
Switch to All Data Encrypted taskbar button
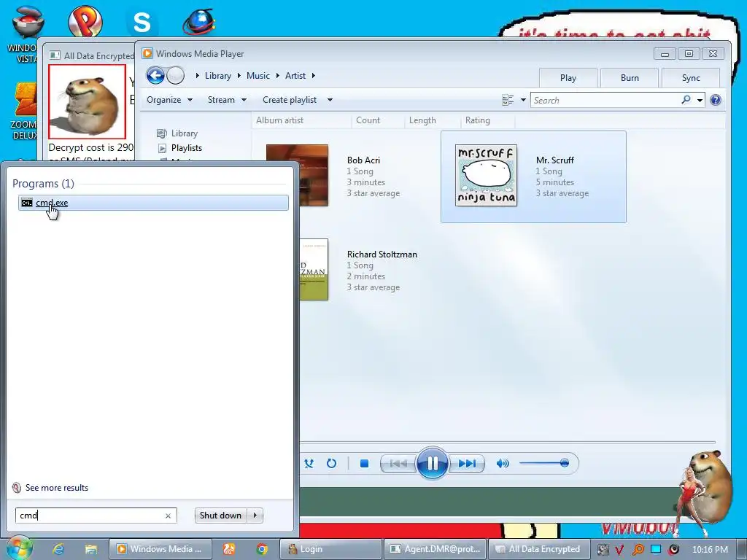click(x=539, y=549)
